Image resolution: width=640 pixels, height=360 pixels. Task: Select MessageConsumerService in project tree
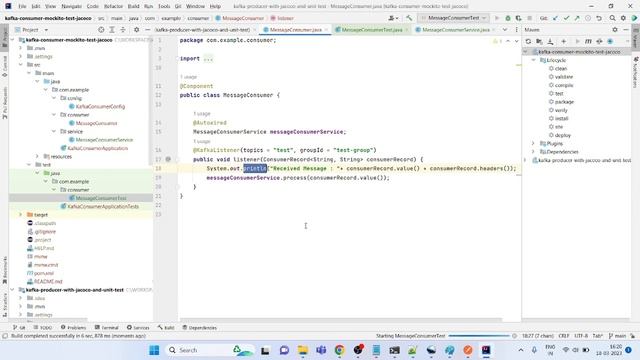coord(104,140)
